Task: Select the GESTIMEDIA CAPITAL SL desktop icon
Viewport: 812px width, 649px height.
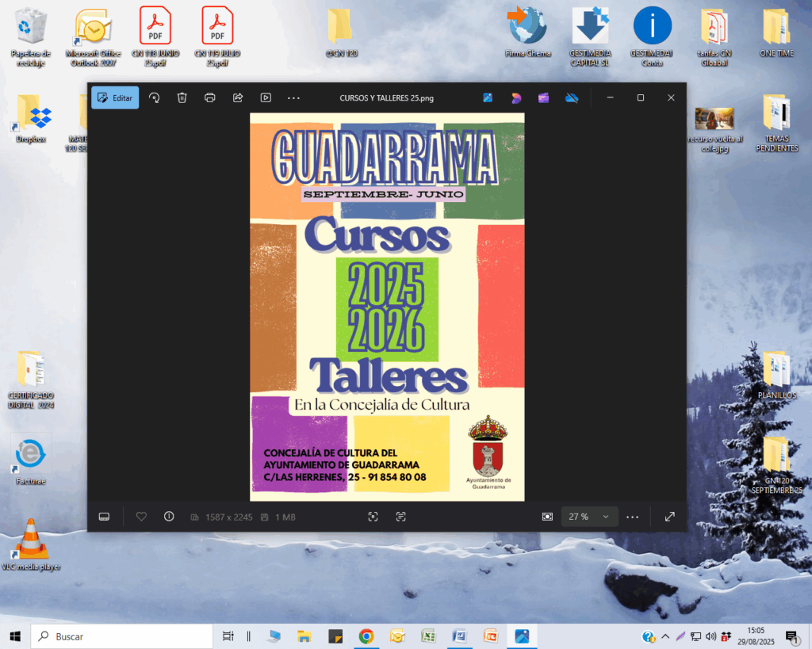Action: (590, 37)
